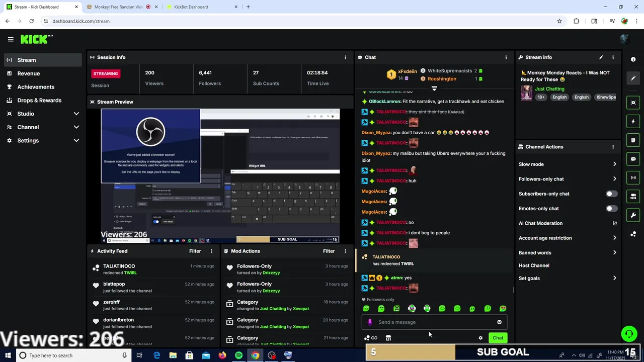Click the stream preview video
Screen dimensions: 644x362
coord(220,176)
